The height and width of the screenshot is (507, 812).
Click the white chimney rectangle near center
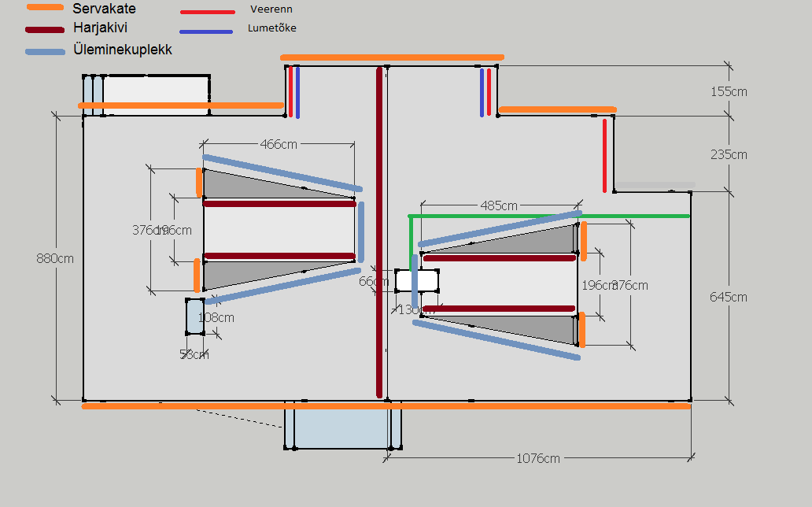417,280
